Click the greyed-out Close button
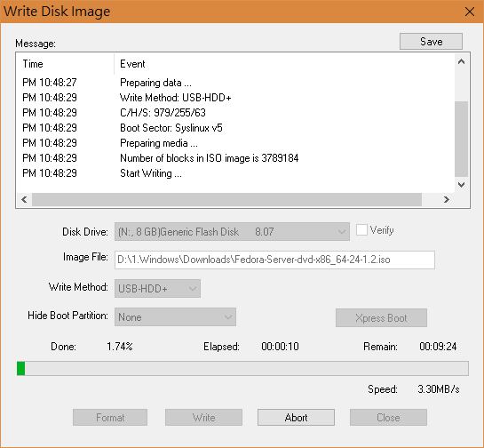Image resolution: width=484 pixels, height=448 pixels. 388,418
